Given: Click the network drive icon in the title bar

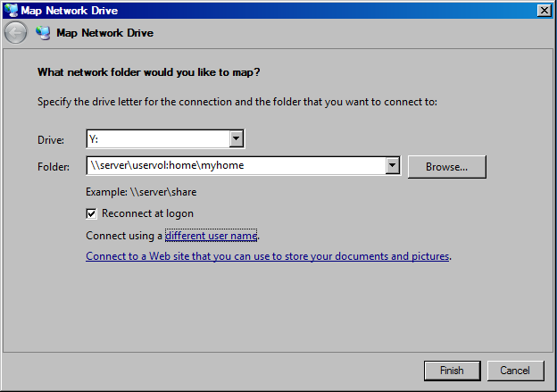Looking at the screenshot, I should (x=11, y=10).
